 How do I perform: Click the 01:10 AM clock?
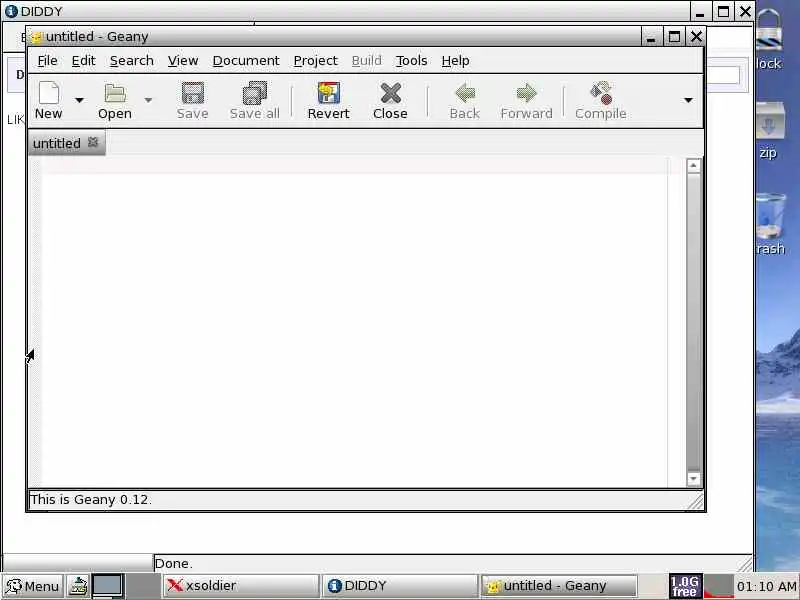click(767, 587)
